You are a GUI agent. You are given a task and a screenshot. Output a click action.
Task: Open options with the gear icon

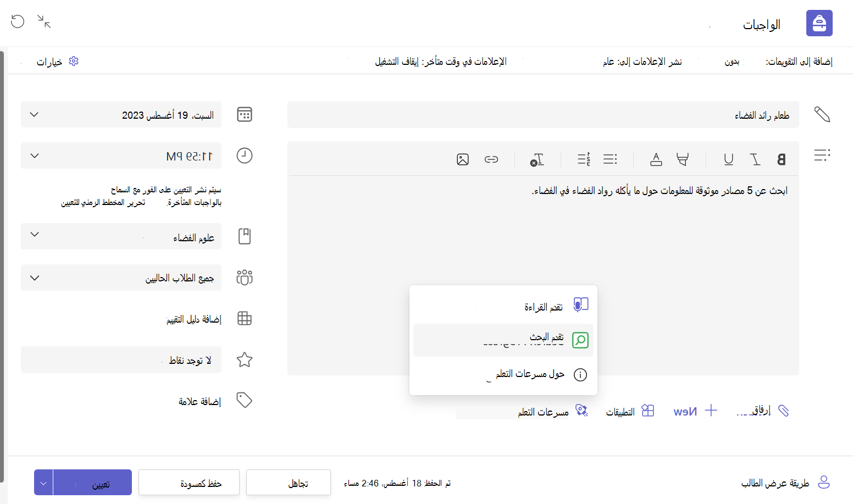point(74,61)
